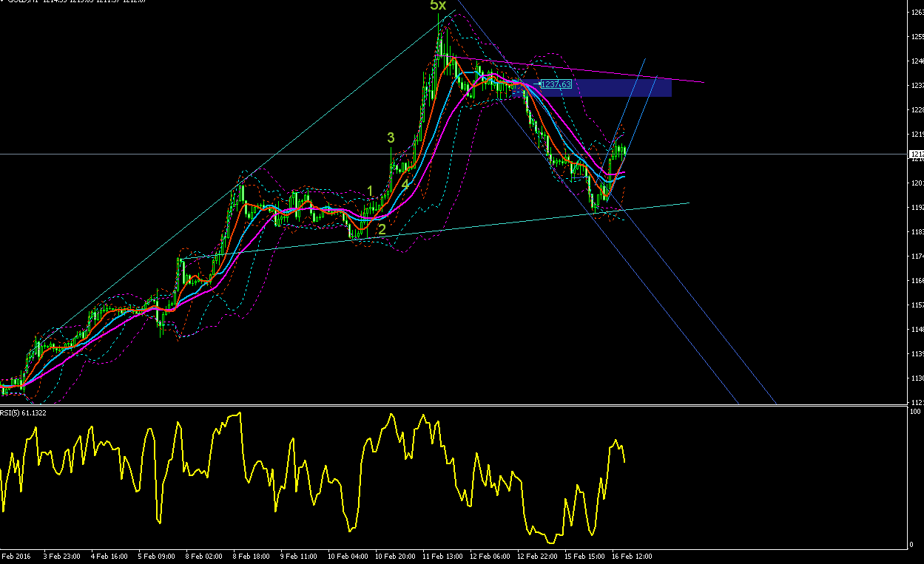Click the '9 Feb 11:00' time axis label
This screenshot has height=564, width=924.
coord(298,555)
